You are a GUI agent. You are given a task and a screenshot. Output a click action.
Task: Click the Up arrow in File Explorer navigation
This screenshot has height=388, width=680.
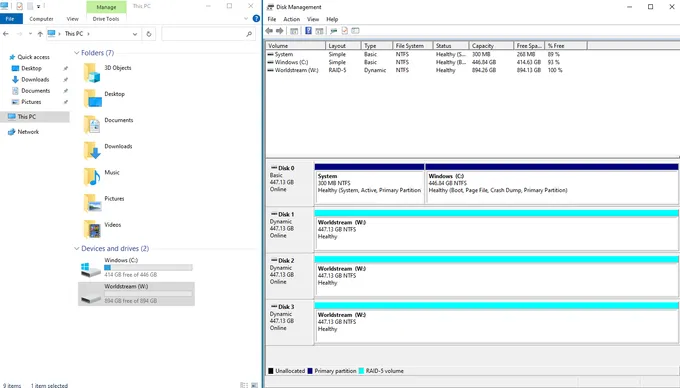(x=40, y=34)
